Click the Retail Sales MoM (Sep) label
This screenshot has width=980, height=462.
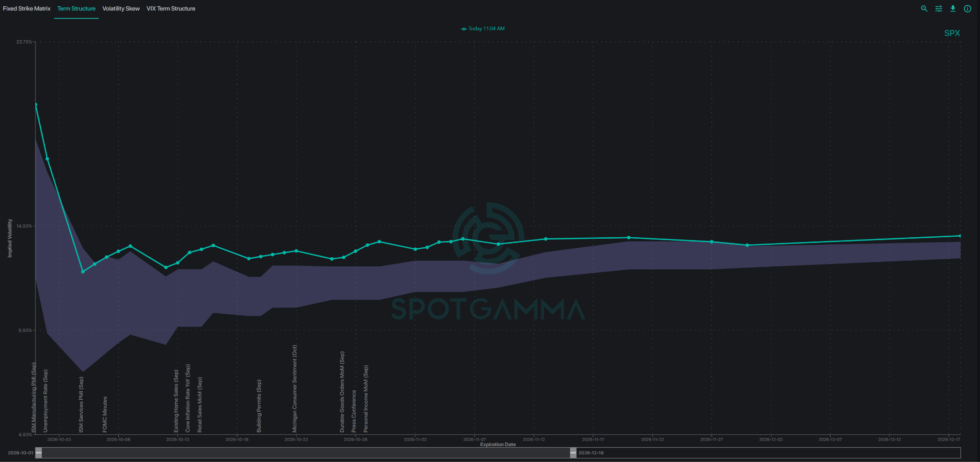[200, 405]
